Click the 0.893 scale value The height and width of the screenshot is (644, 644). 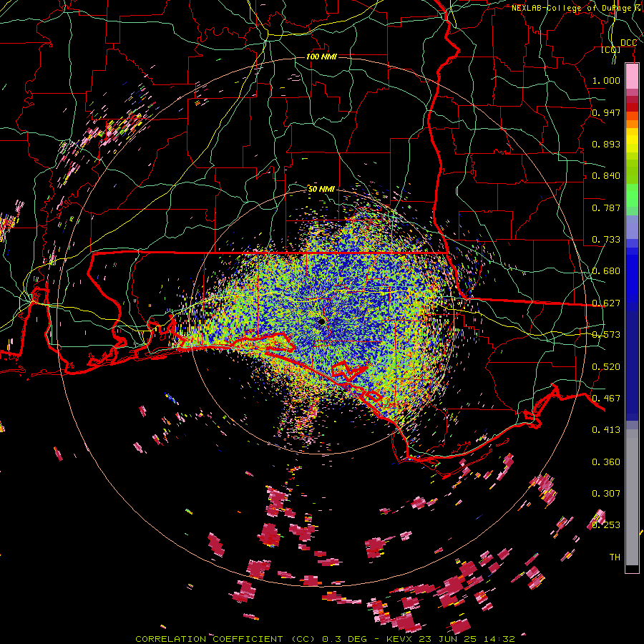tap(606, 144)
